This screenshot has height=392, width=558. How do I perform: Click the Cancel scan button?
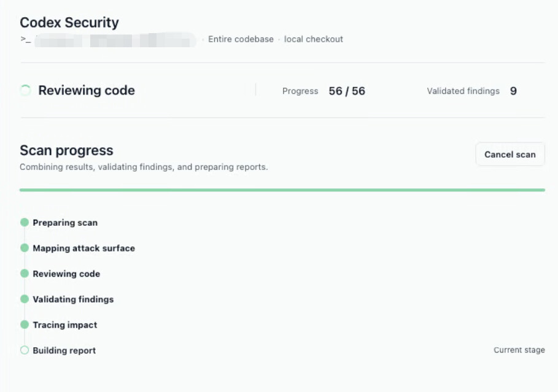510,155
